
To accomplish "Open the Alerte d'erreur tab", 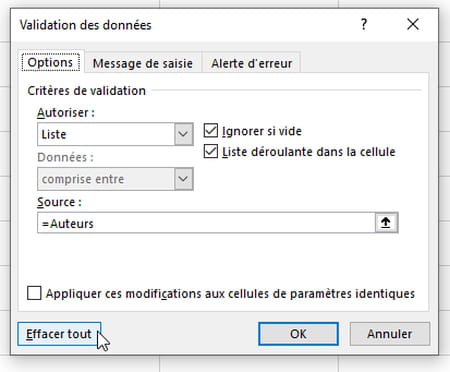I will coord(252,63).
